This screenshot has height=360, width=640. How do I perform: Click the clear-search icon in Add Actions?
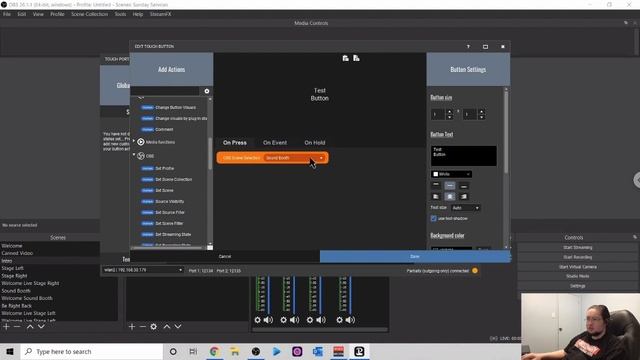[207, 91]
